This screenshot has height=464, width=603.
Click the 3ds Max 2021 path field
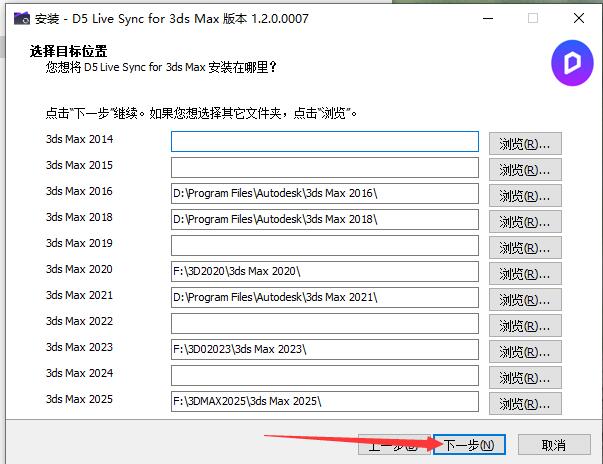(325, 298)
